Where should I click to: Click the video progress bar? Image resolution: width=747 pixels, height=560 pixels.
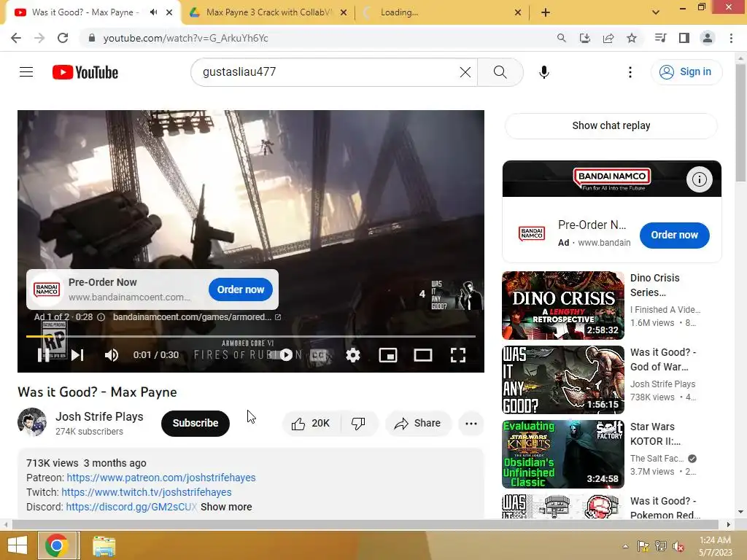(x=251, y=336)
